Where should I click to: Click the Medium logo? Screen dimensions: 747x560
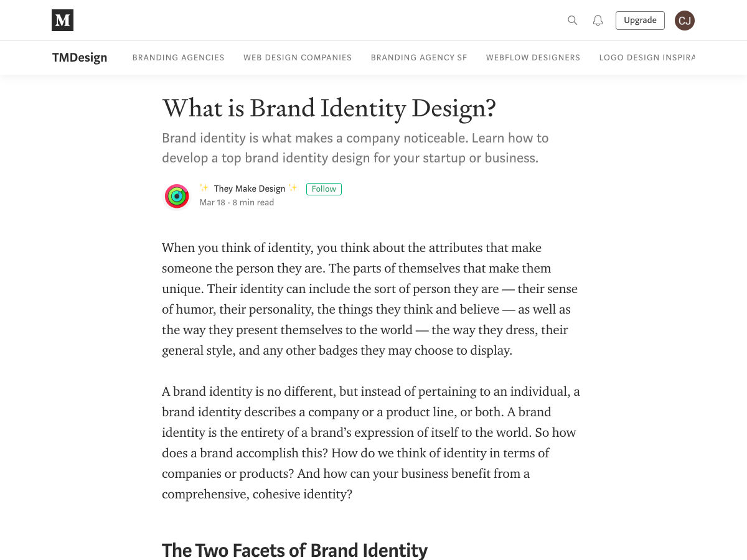pyautogui.click(x=62, y=21)
